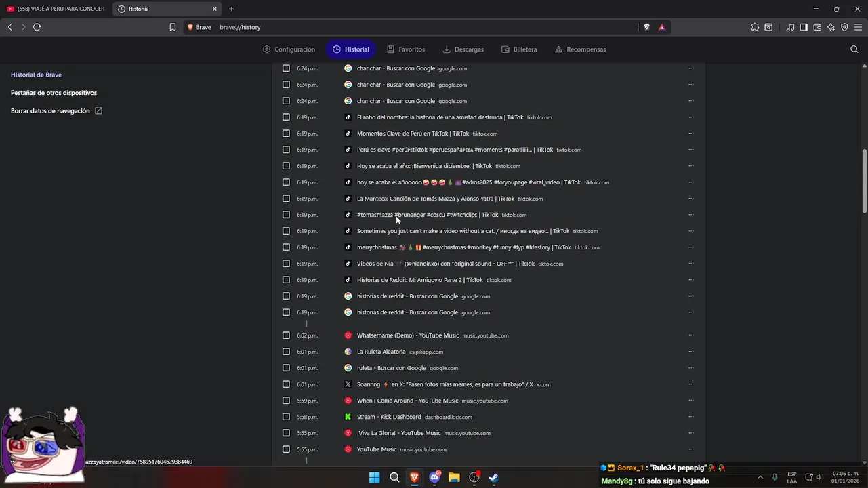Show hidden system tray icons chevron
Viewport: 868px width, 488px height.
[x=760, y=477]
